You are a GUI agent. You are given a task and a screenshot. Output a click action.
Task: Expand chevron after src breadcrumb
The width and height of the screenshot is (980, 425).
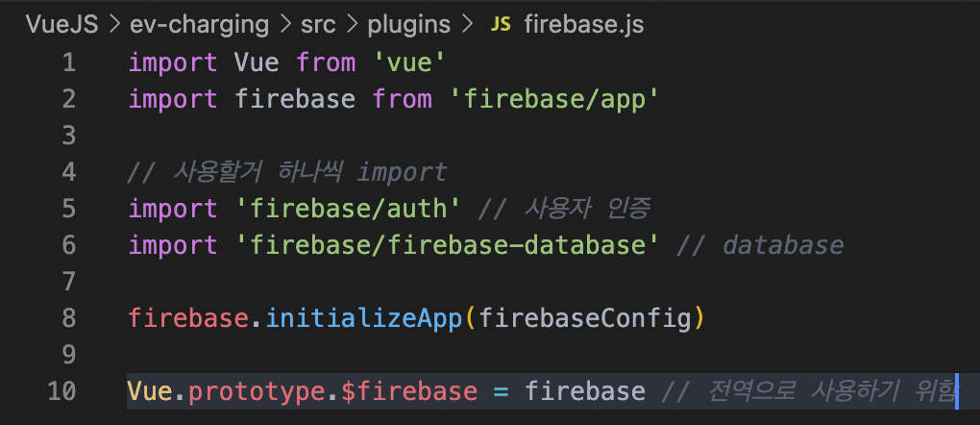[x=352, y=25]
